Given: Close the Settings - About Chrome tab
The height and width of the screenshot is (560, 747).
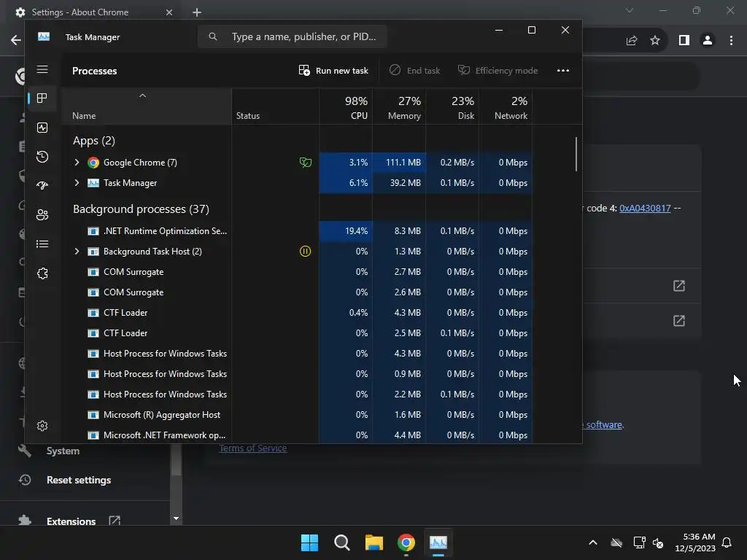Looking at the screenshot, I should [x=169, y=12].
